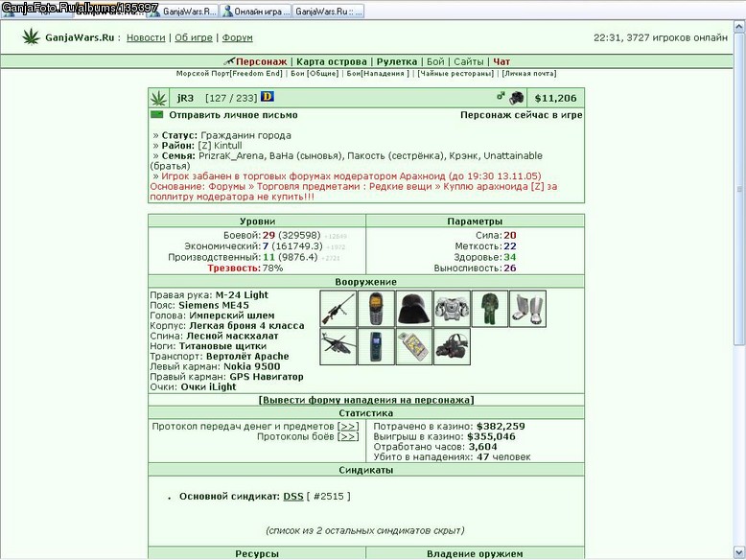Click the jR3 character name text

click(x=185, y=98)
